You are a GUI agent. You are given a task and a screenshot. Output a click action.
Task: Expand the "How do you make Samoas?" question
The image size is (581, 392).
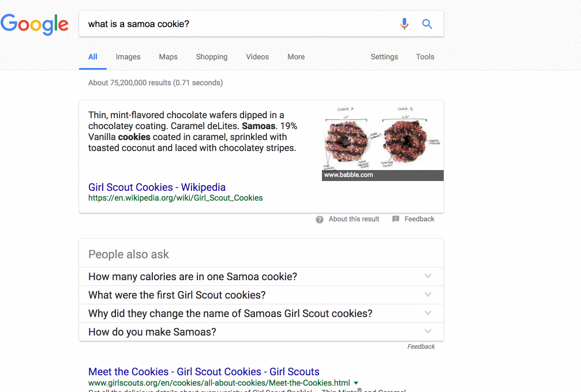428,331
